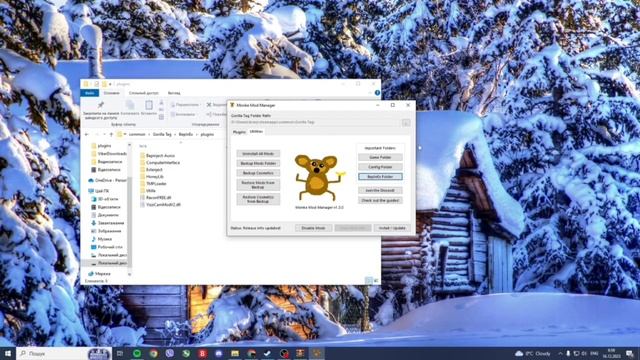Open the Windows Start menu
The width and height of the screenshot is (640, 360).
click(8, 353)
